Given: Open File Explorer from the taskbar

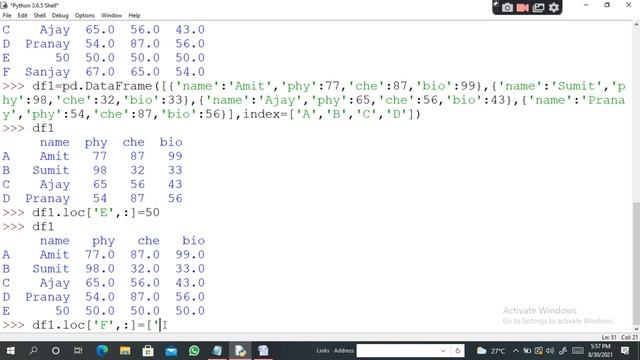Looking at the screenshot, I should 125,351.
